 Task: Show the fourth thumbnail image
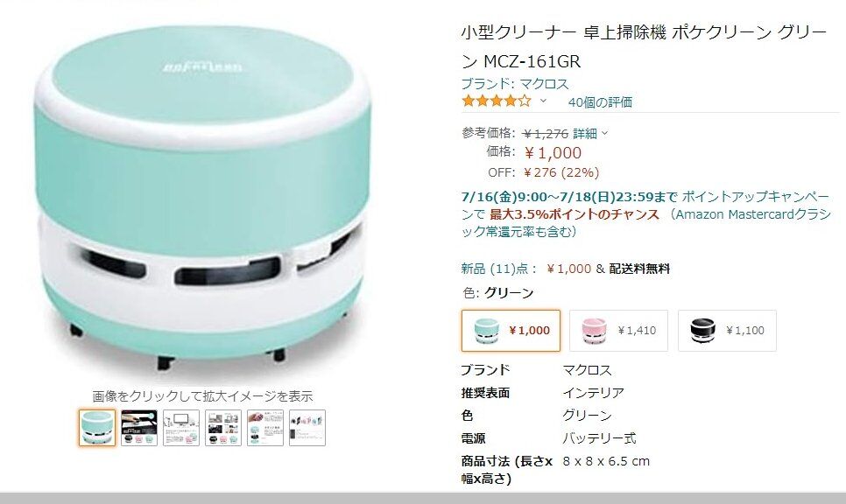[x=223, y=428]
